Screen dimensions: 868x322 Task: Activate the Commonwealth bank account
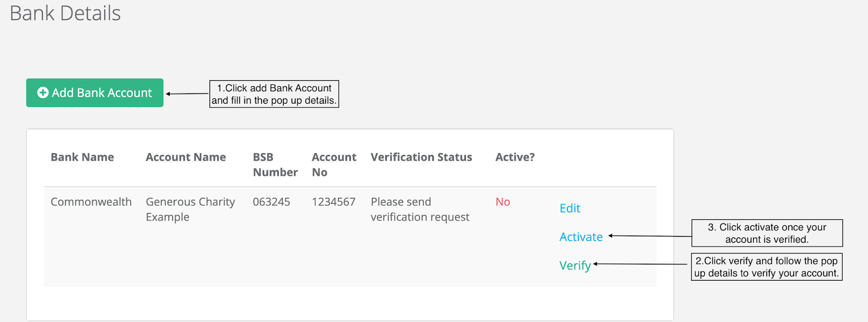click(581, 237)
